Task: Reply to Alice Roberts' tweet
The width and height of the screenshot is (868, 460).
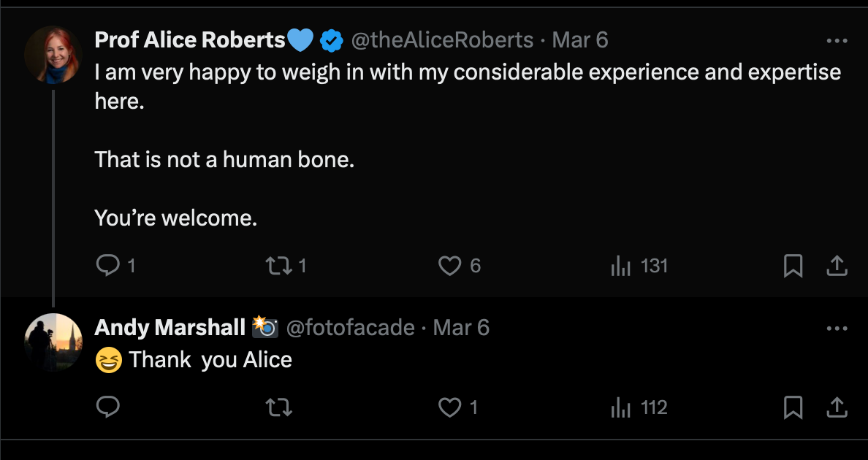Action: [x=107, y=266]
